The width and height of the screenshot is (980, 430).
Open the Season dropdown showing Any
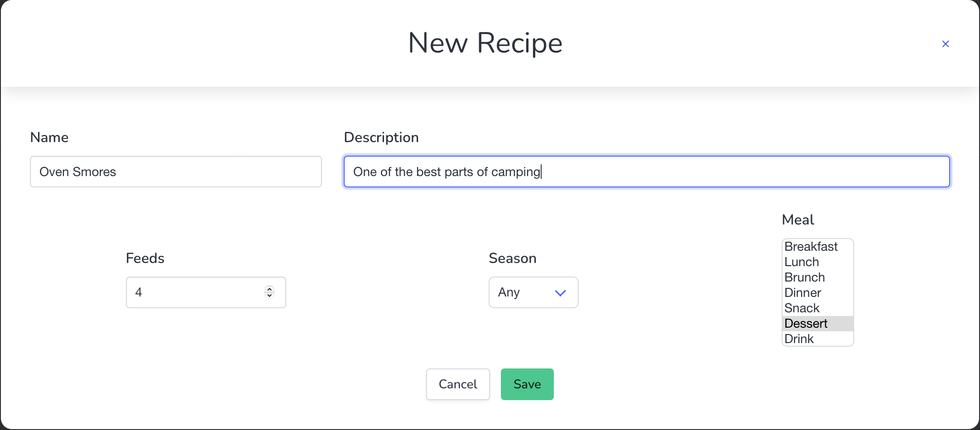533,292
